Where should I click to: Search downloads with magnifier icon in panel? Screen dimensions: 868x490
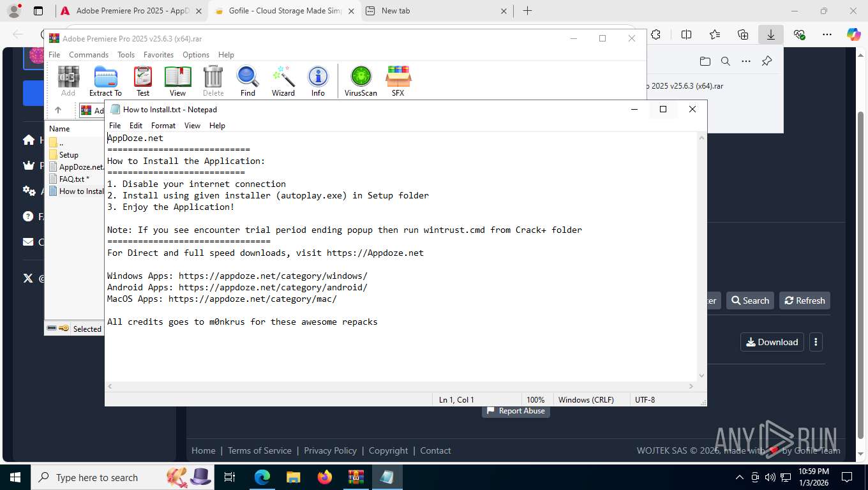pyautogui.click(x=725, y=61)
